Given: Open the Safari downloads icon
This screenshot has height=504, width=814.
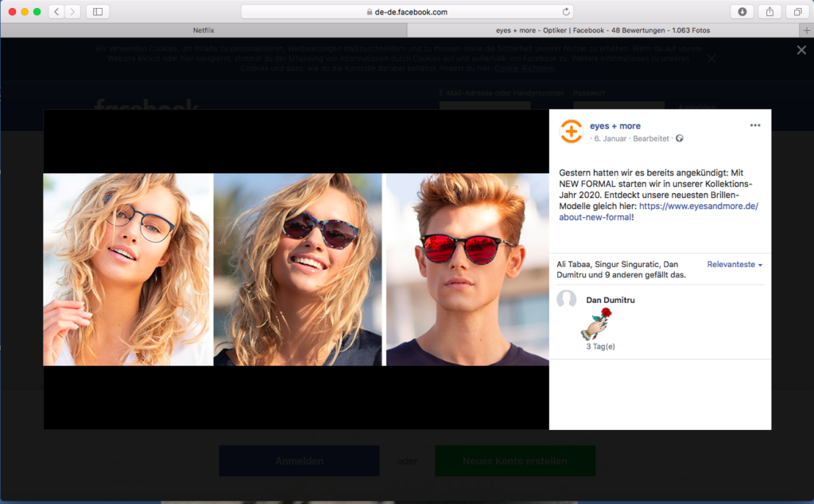Looking at the screenshot, I should coord(742,12).
